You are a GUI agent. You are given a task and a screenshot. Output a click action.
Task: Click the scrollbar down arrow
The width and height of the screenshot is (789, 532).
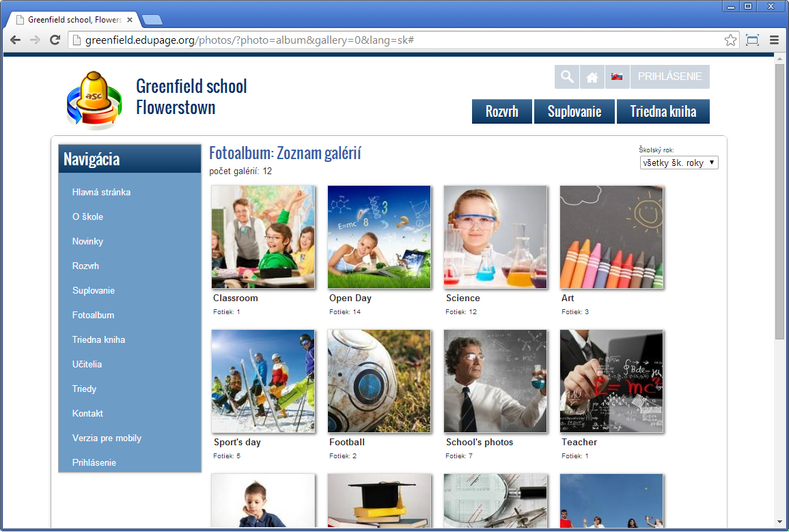tap(780, 523)
